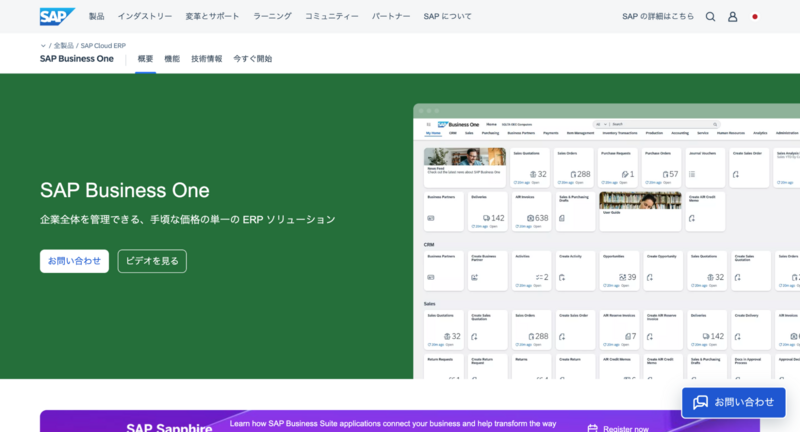Screen dimensions: 800x432
Task: Switch to the 今すぐ開始 tab
Action: [253, 59]
